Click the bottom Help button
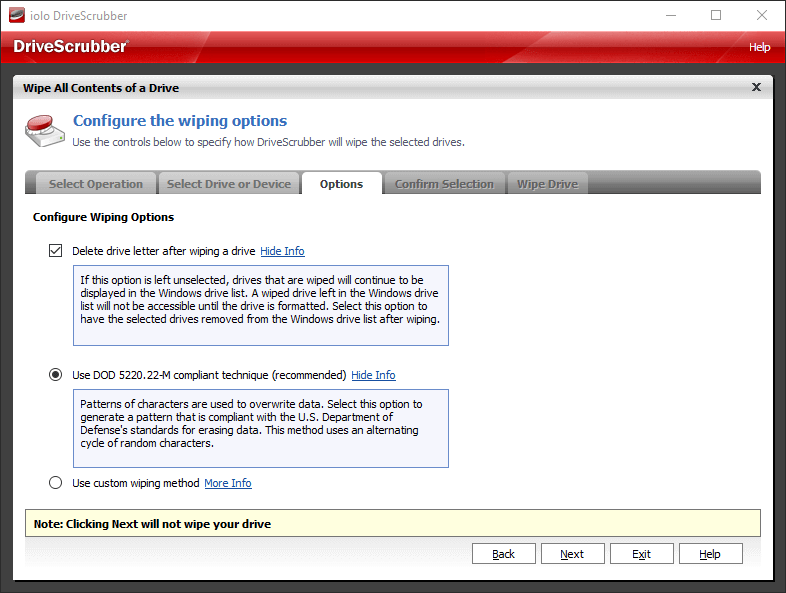The image size is (786, 593). click(x=710, y=554)
